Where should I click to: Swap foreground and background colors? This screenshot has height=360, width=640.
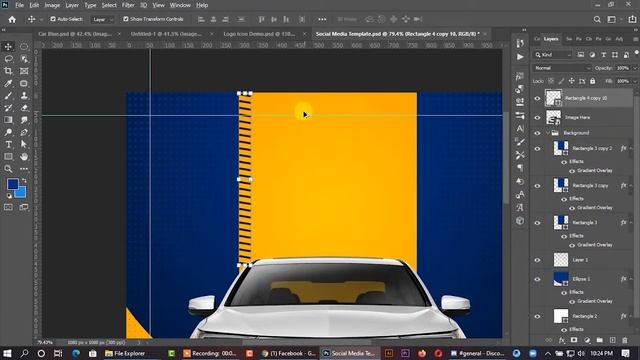[x=24, y=180]
